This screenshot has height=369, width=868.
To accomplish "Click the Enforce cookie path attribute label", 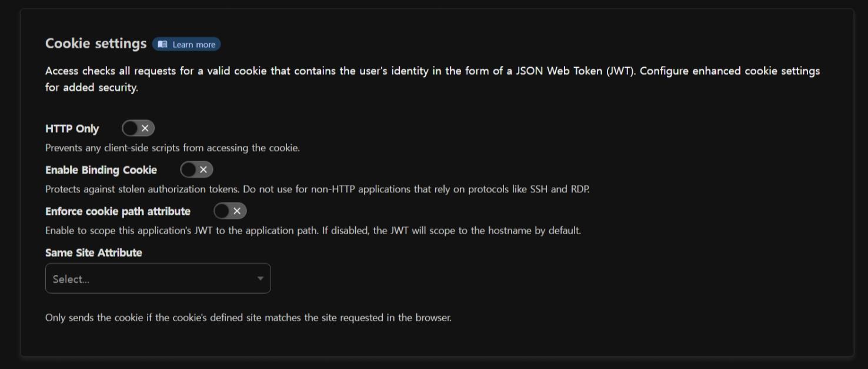I will coord(118,211).
